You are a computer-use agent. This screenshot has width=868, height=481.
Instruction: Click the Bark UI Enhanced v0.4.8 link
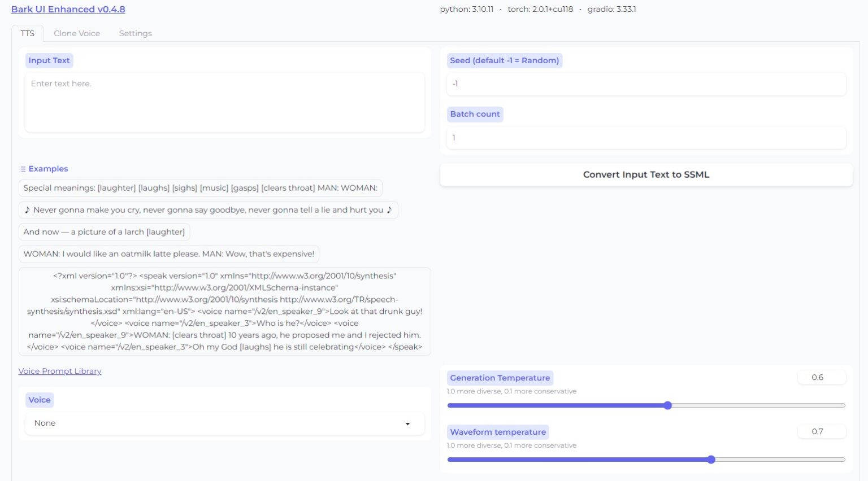point(68,9)
